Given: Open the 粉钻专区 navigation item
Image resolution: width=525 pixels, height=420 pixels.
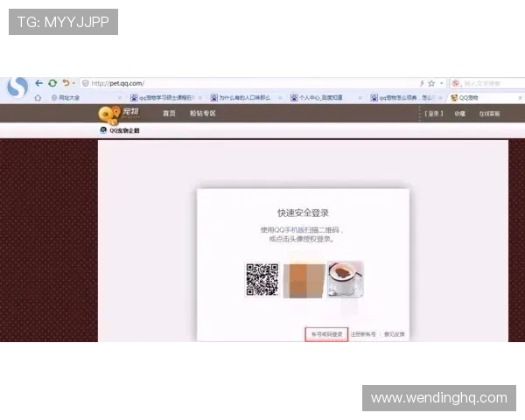Looking at the screenshot, I should pos(203,114).
